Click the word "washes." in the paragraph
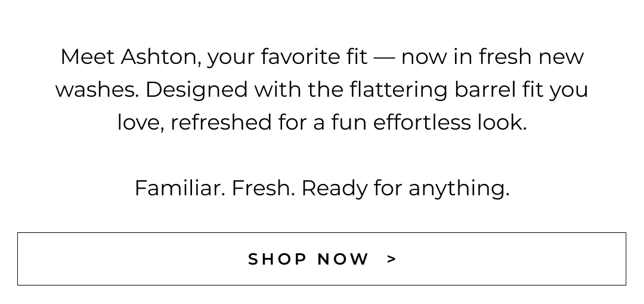This screenshot has width=644, height=304. [x=97, y=90]
